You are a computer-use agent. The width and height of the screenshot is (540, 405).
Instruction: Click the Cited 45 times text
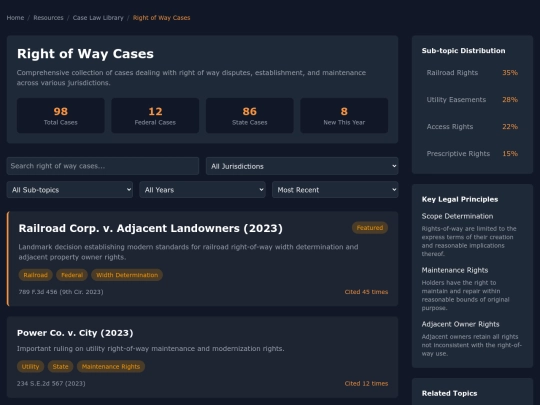click(x=366, y=292)
